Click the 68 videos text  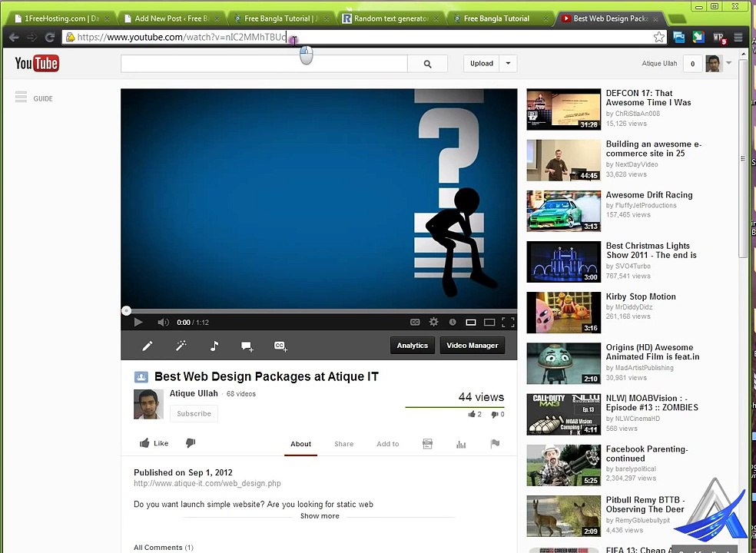(241, 394)
